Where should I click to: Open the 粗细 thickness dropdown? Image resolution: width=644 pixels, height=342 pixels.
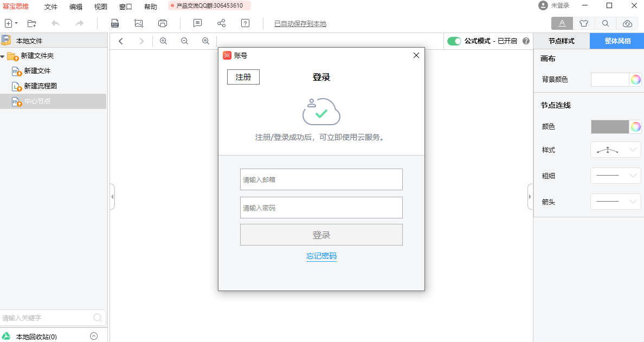[615, 176]
